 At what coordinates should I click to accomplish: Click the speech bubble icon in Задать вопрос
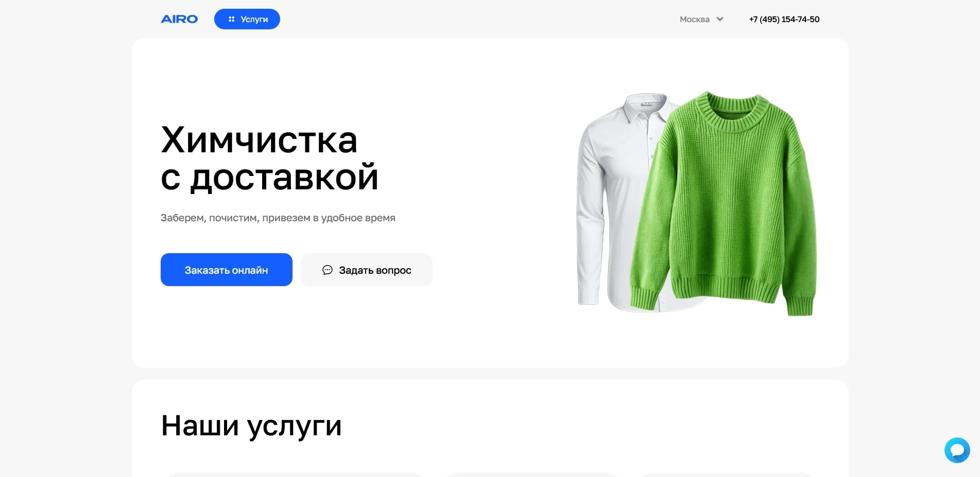coord(328,270)
